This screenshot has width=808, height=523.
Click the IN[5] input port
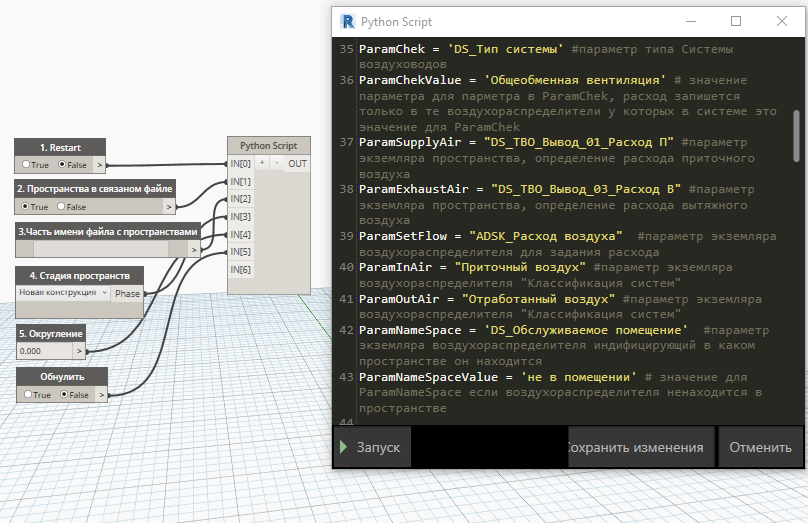click(240, 252)
